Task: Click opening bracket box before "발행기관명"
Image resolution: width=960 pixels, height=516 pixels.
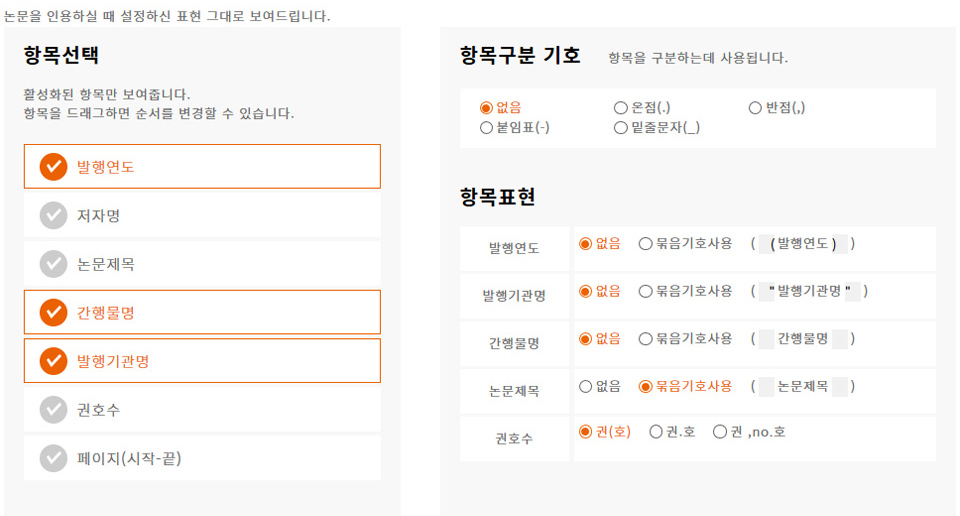Action: point(767,291)
